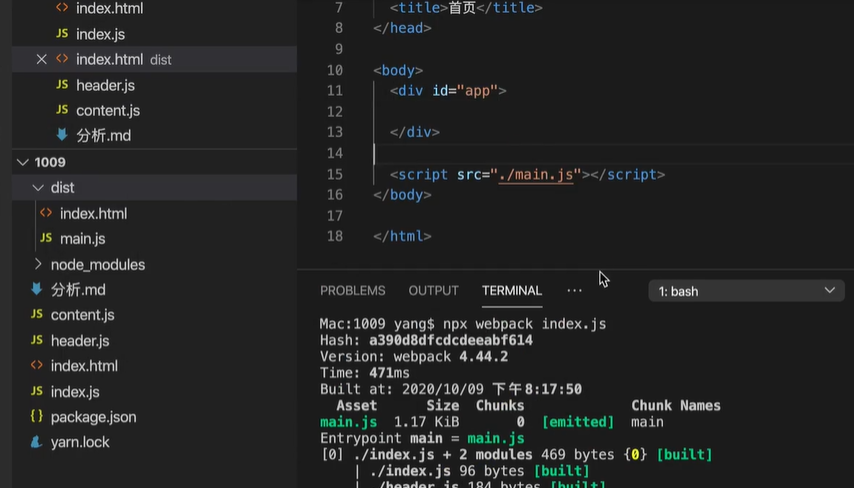
Task: Open 分析.md in 1009 folder
Action: pyautogui.click(x=78, y=290)
